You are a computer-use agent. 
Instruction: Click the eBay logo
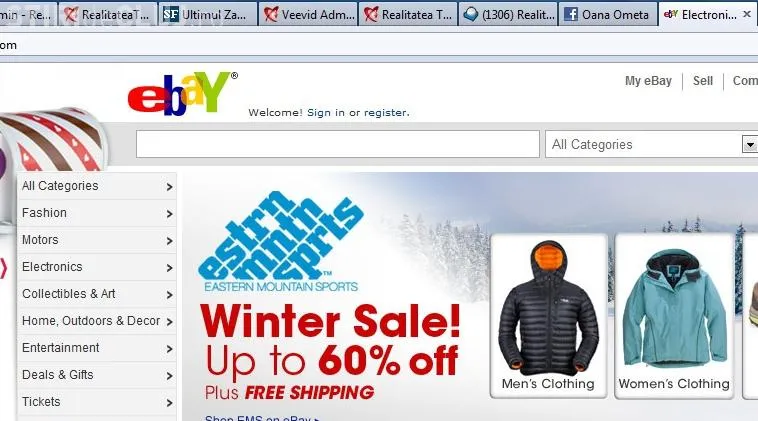[x=181, y=94]
